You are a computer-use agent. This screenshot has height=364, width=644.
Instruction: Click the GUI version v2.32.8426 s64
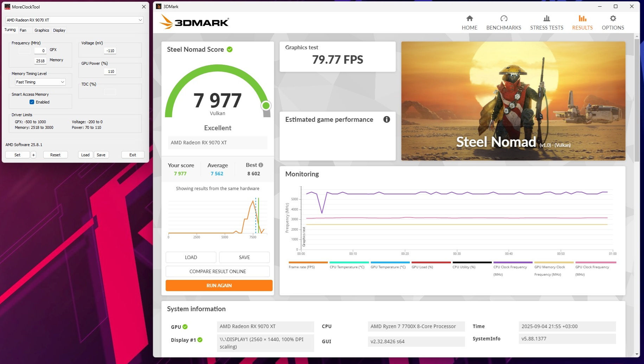tap(416, 341)
